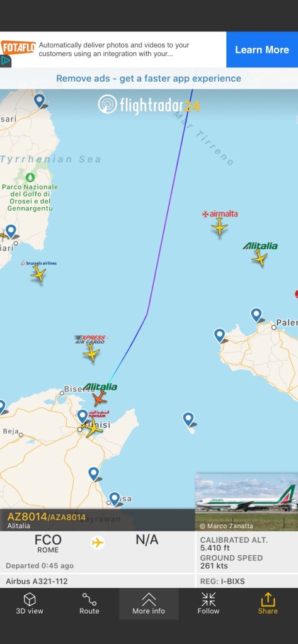Viewport: 298px width, 644px height.
Task: Toggle Follow aircraft mode
Action: [209, 603]
